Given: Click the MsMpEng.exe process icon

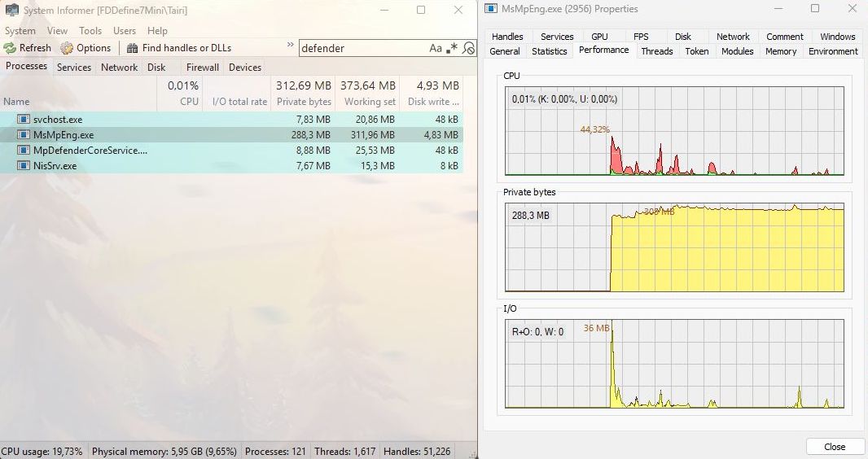Looking at the screenshot, I should point(24,134).
